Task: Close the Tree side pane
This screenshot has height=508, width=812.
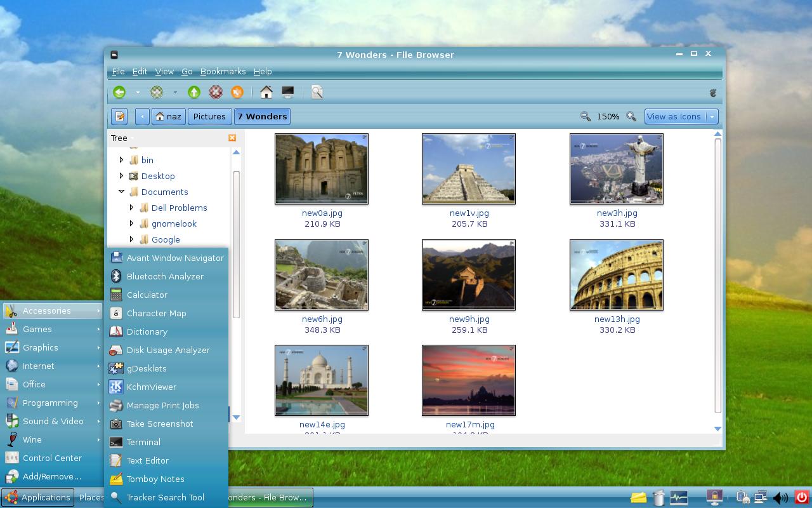Action: [232, 138]
